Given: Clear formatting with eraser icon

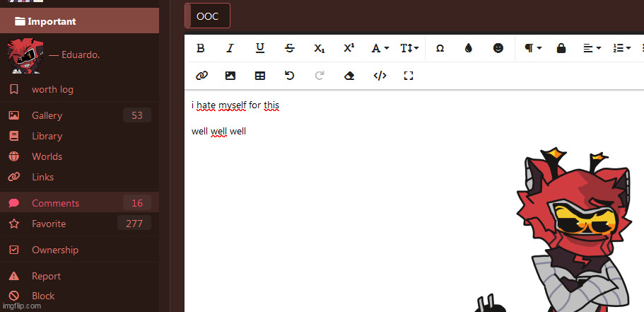Looking at the screenshot, I should coord(349,76).
